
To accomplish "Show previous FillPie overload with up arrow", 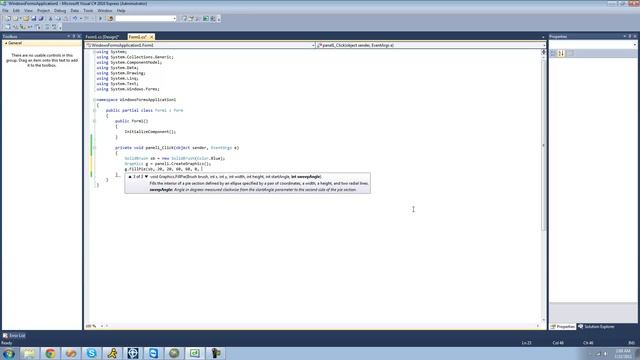I will click(x=130, y=177).
